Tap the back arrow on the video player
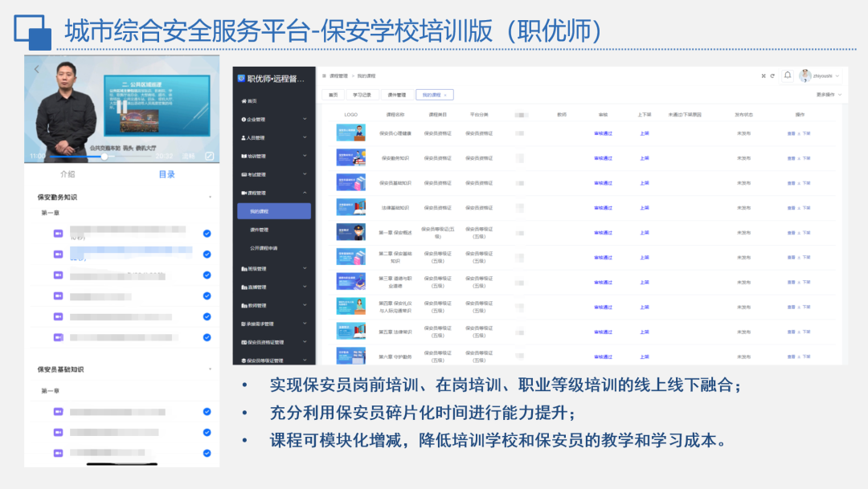The width and height of the screenshot is (868, 489). [x=36, y=69]
